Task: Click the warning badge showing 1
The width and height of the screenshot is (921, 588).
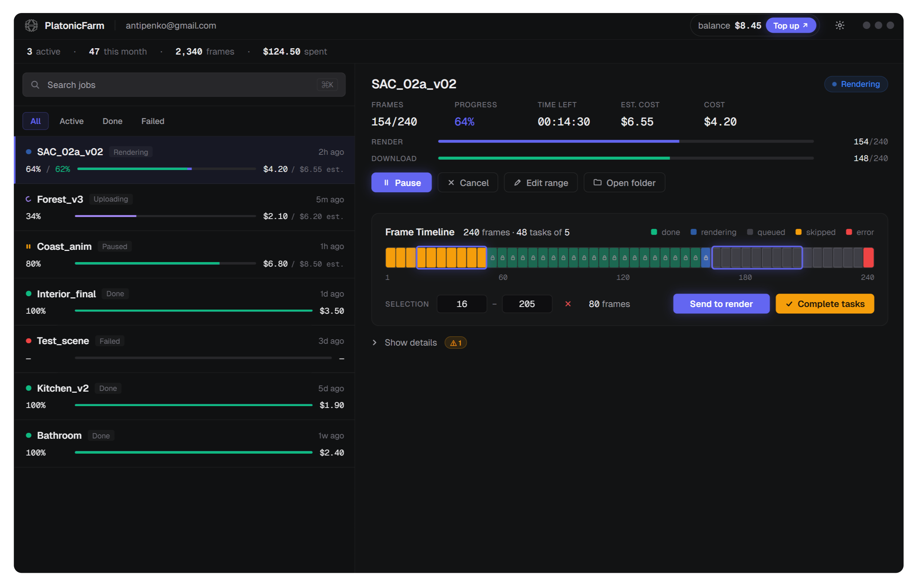Action: [455, 343]
